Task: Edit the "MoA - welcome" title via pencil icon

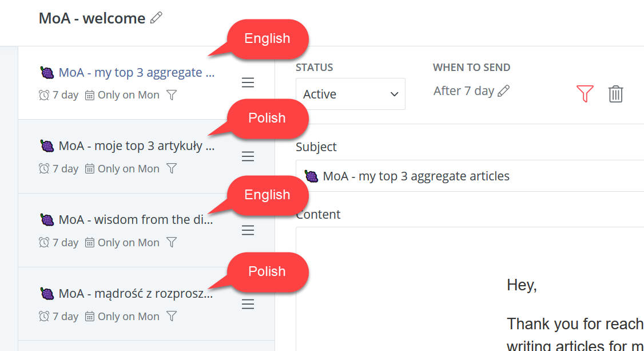Action: (x=156, y=18)
